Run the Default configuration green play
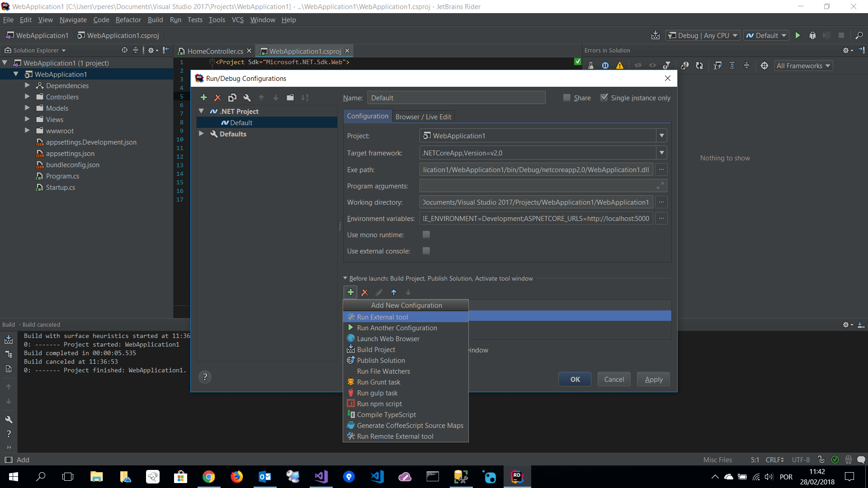Viewport: 868px width, 488px height. (x=798, y=35)
